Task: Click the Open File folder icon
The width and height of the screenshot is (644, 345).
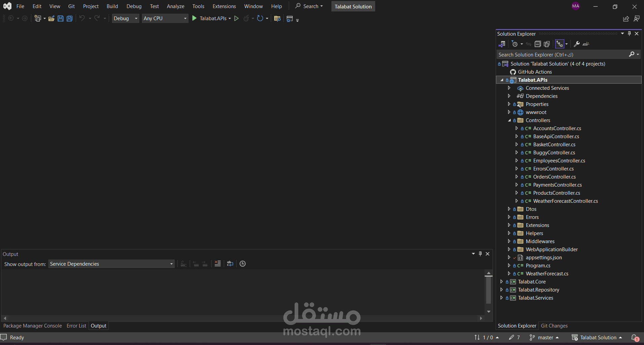Action: tap(51, 18)
